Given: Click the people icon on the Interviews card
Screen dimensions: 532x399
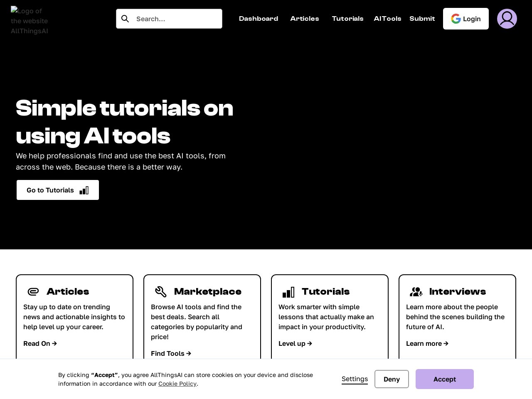Looking at the screenshot, I should (416, 292).
